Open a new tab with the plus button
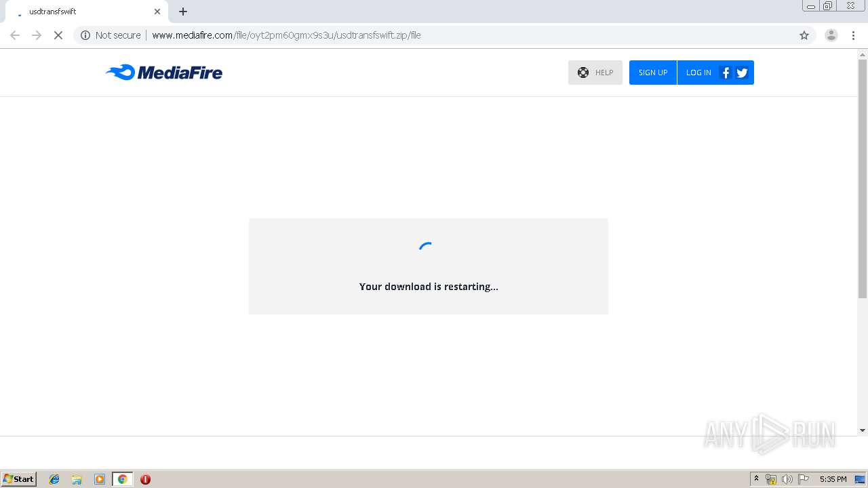This screenshot has height=488, width=868. (x=183, y=12)
